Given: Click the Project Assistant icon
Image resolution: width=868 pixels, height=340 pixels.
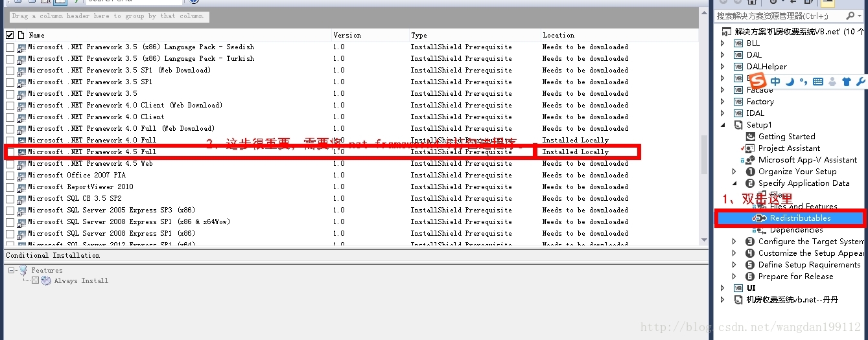Looking at the screenshot, I should pyautogui.click(x=751, y=148).
